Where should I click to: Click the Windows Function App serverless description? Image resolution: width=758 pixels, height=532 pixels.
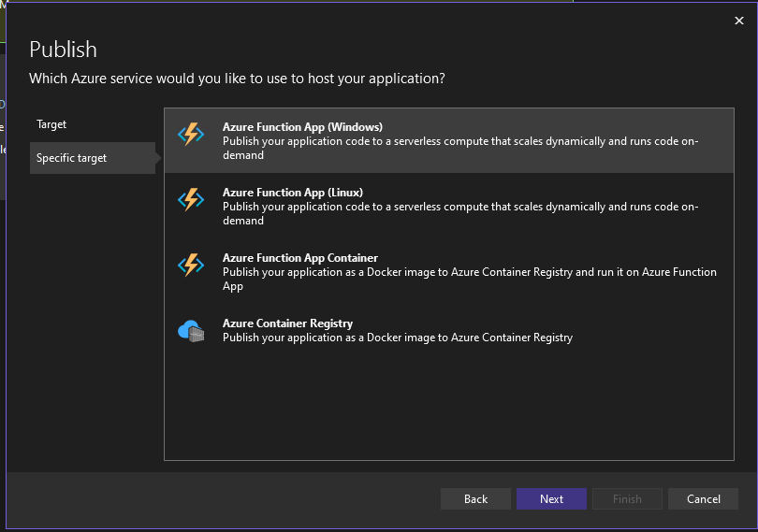460,148
